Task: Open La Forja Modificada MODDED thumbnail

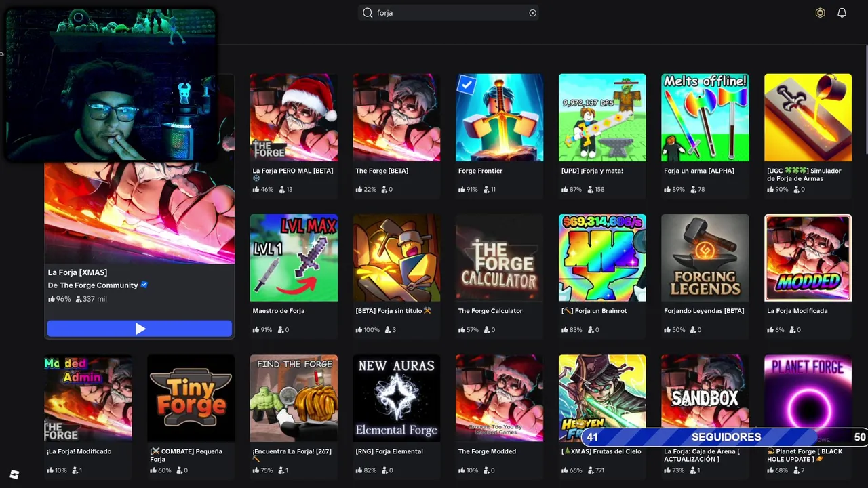Action: tap(808, 258)
